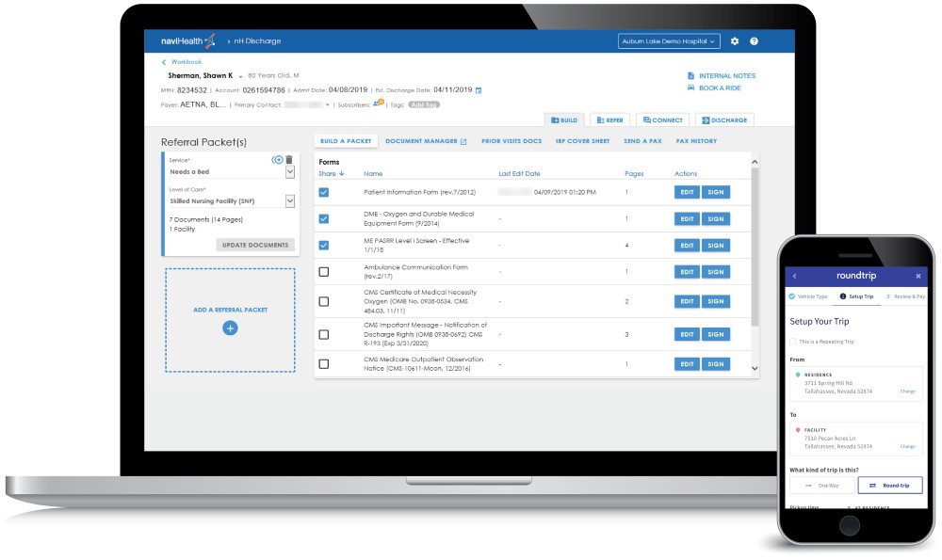Open the DOCUMENT MANAGER subtab
Image resolution: width=942 pixels, height=560 pixels.
(426, 141)
